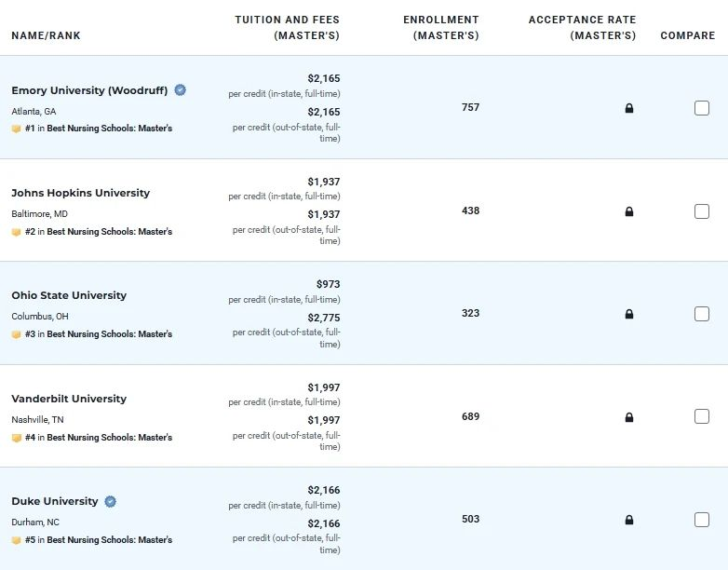Tick the compare checkbox for Johns Hopkins
The height and width of the screenshot is (570, 728).
(702, 211)
